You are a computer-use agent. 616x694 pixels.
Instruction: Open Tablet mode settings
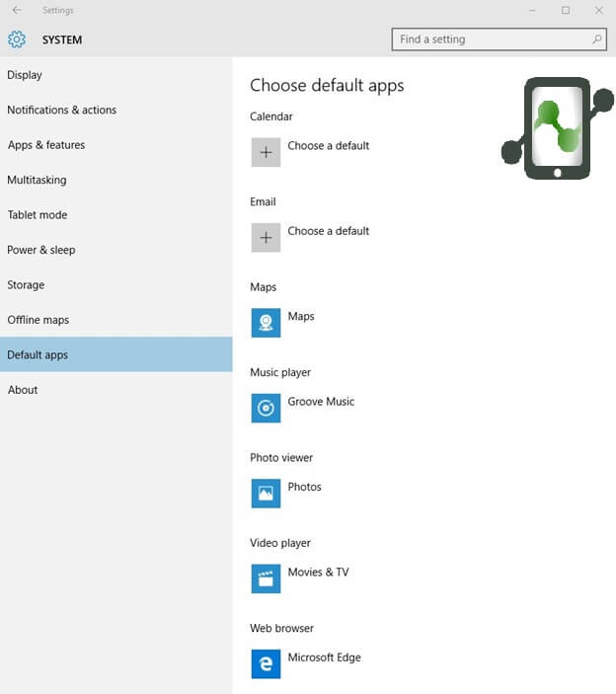coord(115,214)
